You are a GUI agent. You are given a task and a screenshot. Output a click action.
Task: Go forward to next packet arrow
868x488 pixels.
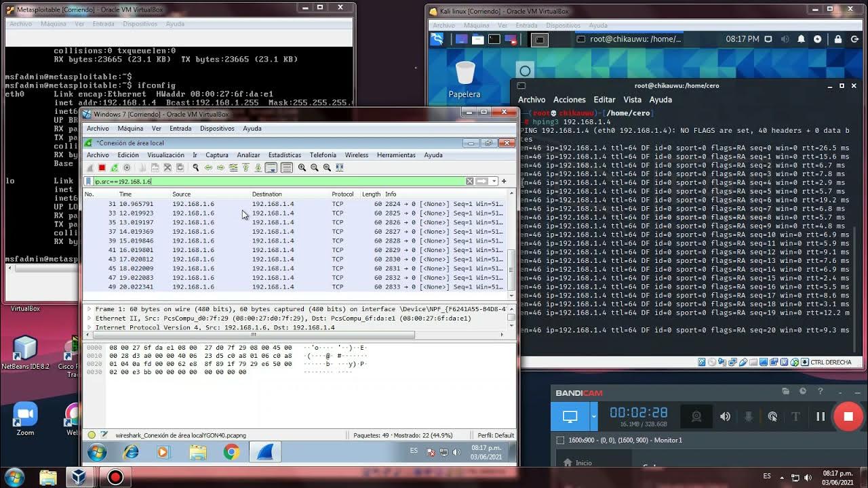tap(220, 167)
